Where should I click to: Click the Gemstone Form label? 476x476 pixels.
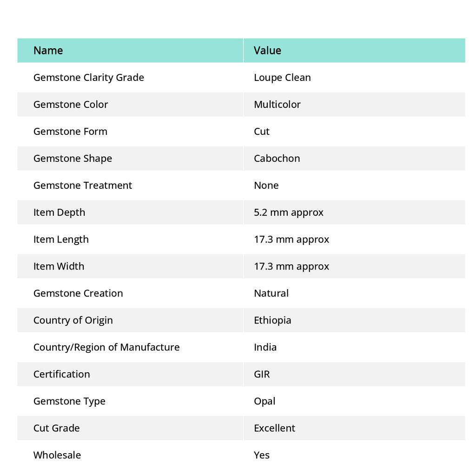point(70,132)
